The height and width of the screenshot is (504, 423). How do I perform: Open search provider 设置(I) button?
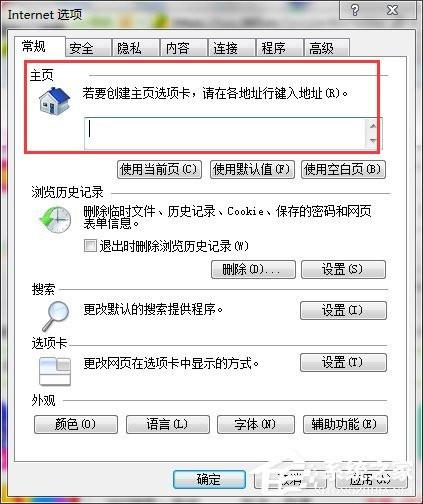(343, 310)
